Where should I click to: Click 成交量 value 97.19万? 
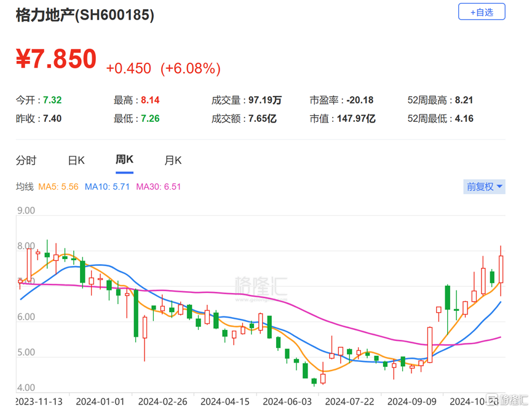[265, 100]
